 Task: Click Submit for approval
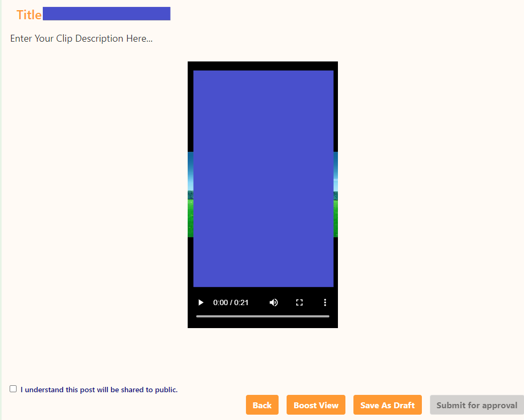pyautogui.click(x=476, y=405)
